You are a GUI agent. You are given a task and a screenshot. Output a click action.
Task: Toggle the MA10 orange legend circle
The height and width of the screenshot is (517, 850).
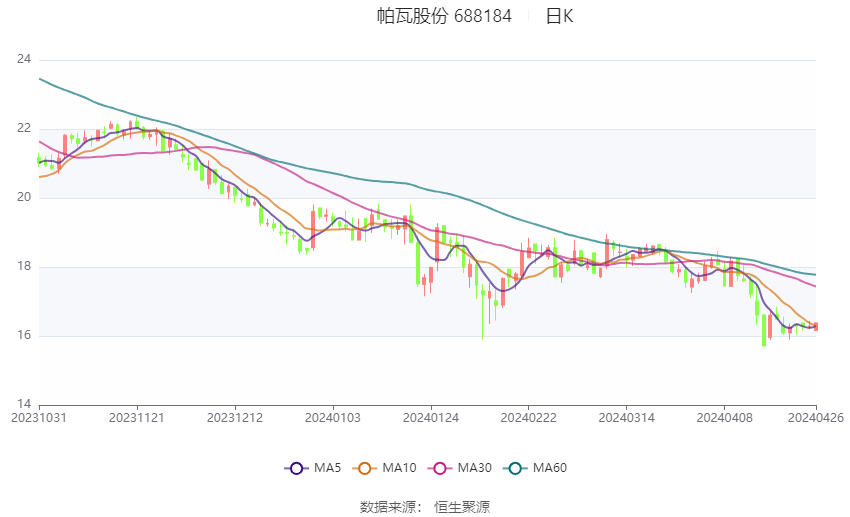click(x=364, y=468)
